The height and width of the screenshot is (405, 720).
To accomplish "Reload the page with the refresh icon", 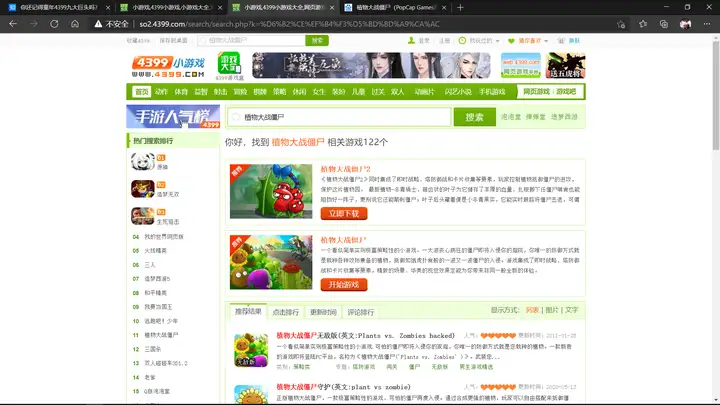I will [54, 24].
